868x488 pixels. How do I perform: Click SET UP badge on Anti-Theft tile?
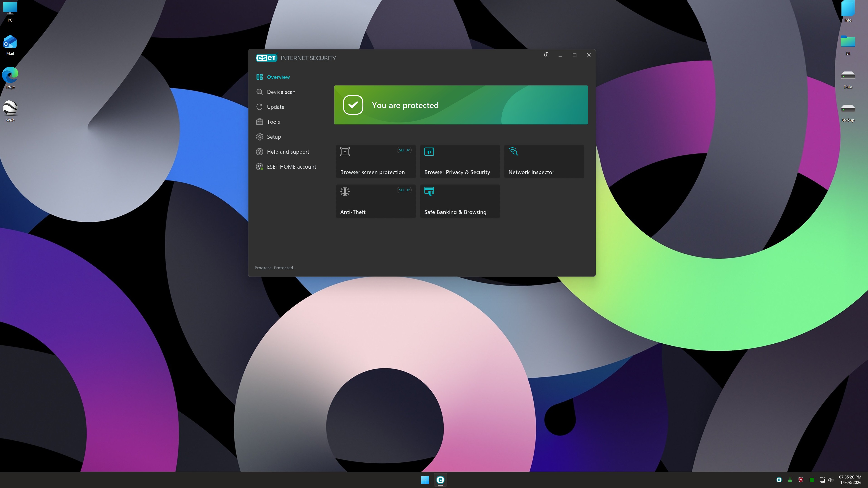point(404,190)
